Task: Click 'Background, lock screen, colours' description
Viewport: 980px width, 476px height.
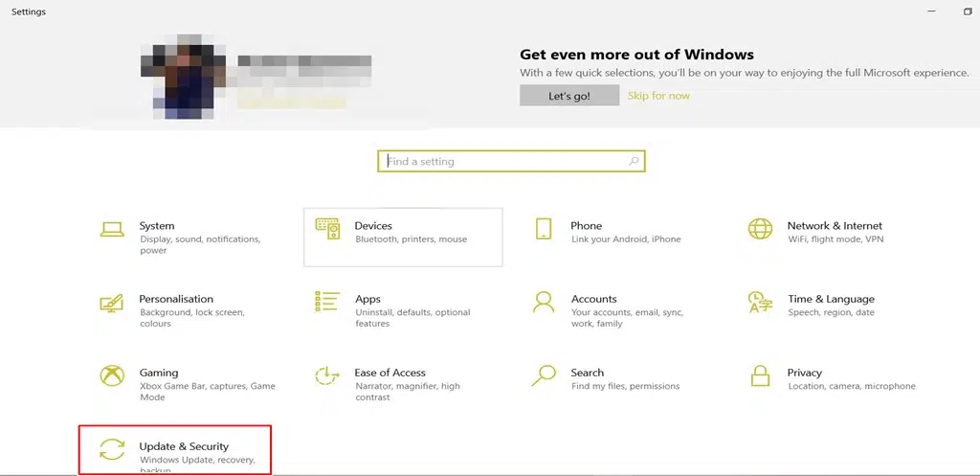Action: point(191,318)
